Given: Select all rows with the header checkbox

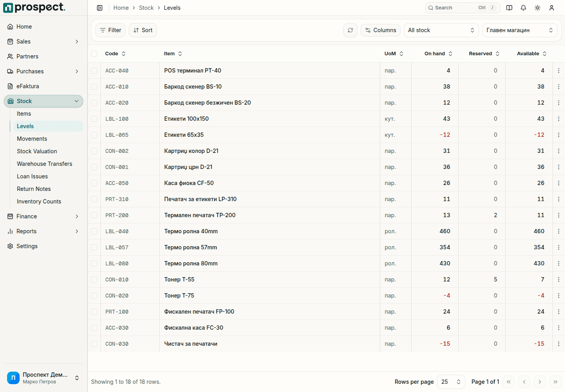Looking at the screenshot, I should click(94, 54).
